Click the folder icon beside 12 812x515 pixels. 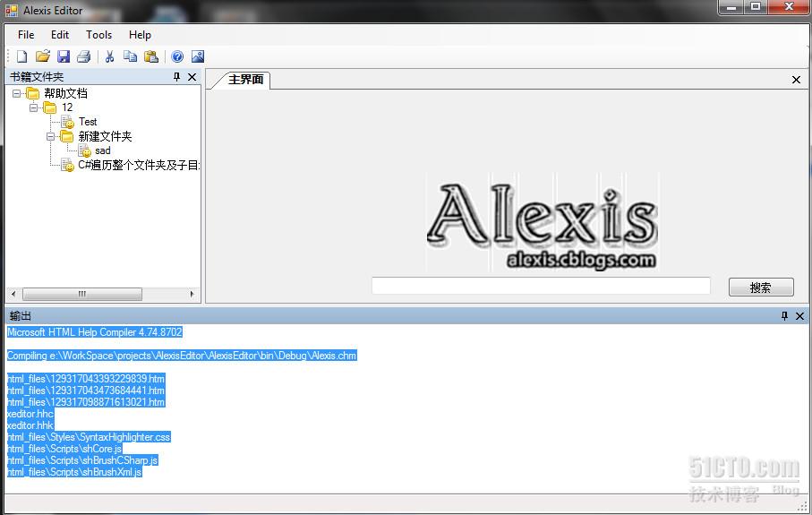(50, 107)
